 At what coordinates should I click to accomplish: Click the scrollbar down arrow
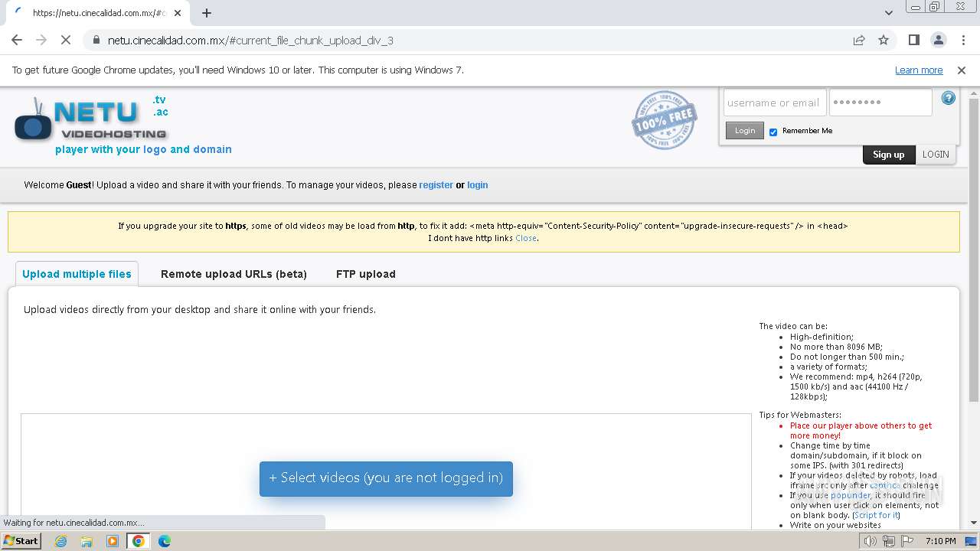[x=973, y=523]
